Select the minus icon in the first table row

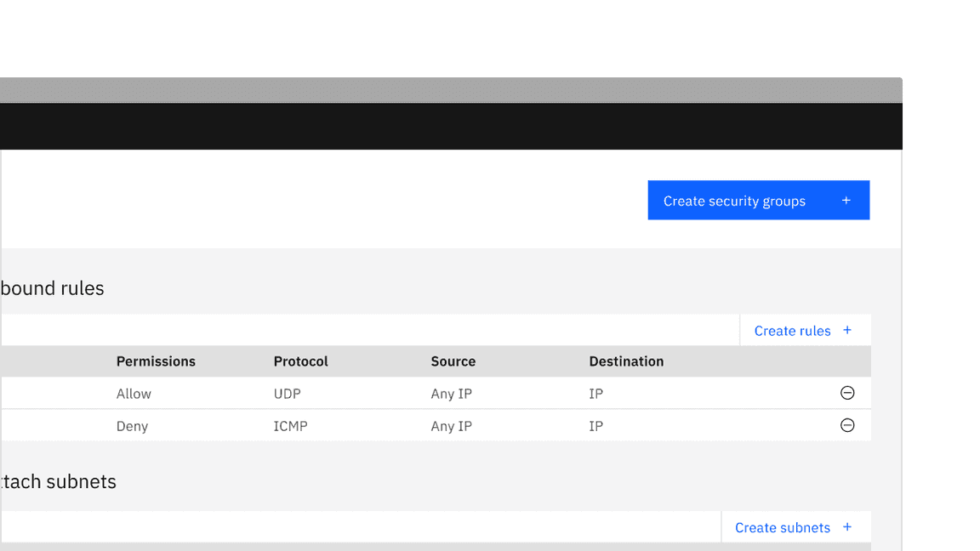click(x=847, y=393)
